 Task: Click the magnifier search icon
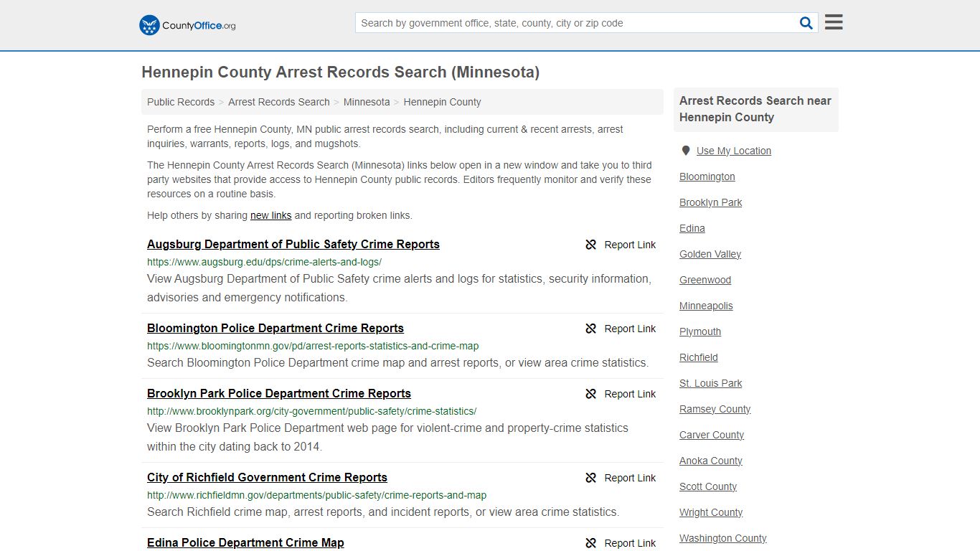(806, 23)
